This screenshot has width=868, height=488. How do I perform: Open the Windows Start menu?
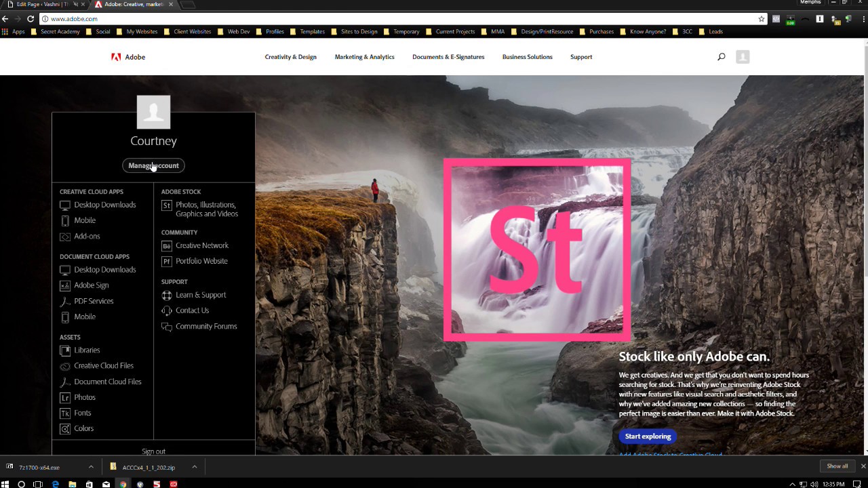6,484
